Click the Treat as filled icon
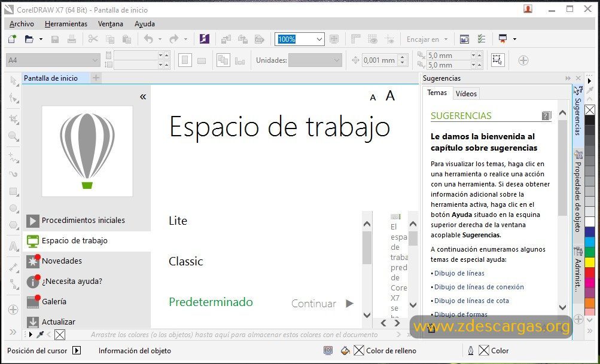This screenshot has height=364, width=600. [x=498, y=60]
